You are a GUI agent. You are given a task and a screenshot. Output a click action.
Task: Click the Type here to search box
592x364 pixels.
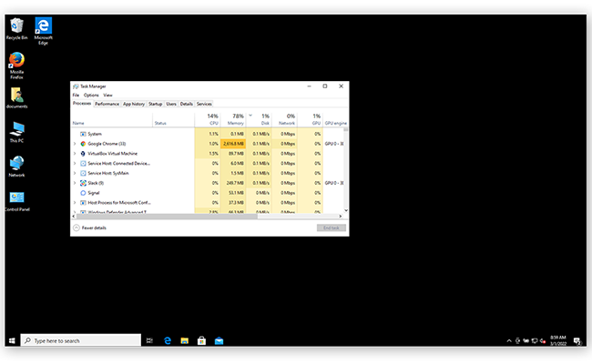pyautogui.click(x=81, y=340)
